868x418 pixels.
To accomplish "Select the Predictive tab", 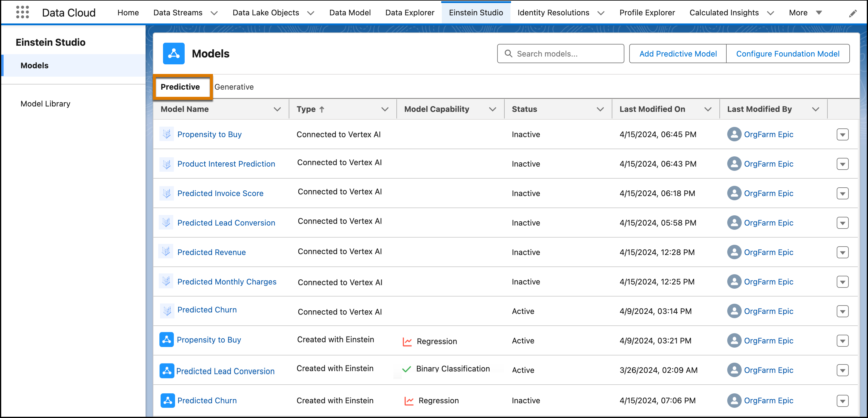I will pos(180,87).
